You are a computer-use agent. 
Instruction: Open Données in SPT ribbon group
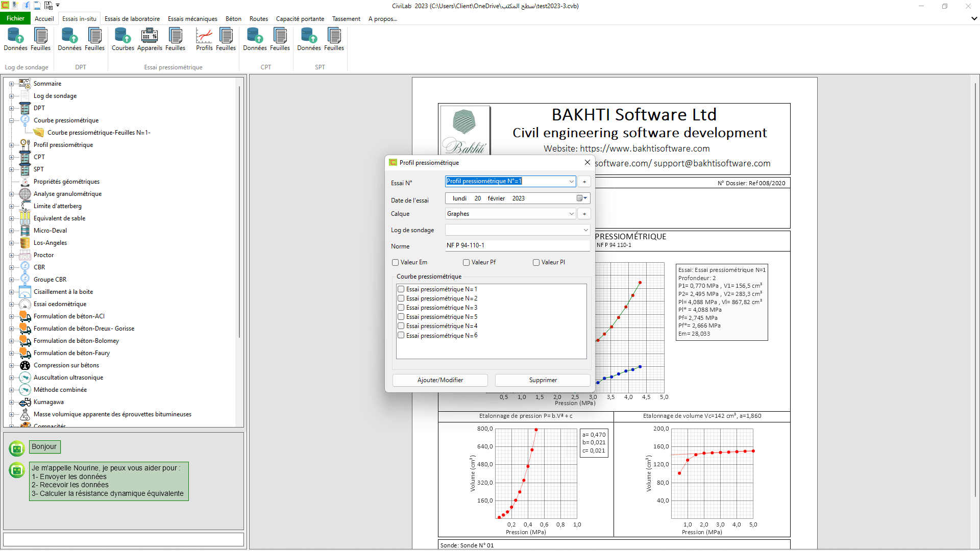(x=309, y=39)
